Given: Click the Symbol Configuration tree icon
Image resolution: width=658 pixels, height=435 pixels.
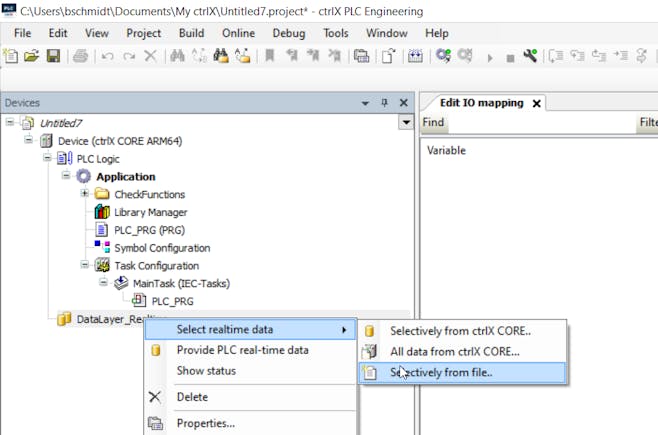Looking at the screenshot, I should [102, 248].
